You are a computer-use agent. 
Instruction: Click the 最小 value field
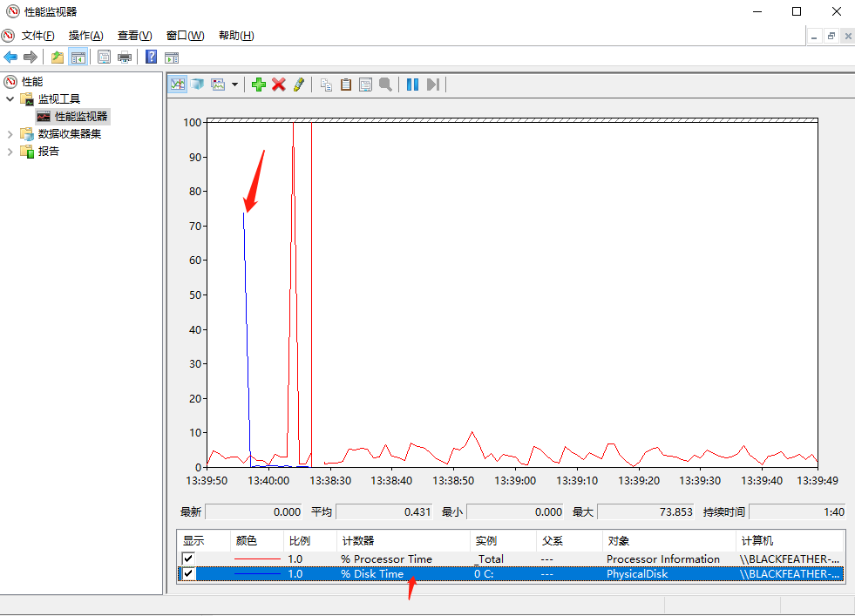click(x=515, y=511)
